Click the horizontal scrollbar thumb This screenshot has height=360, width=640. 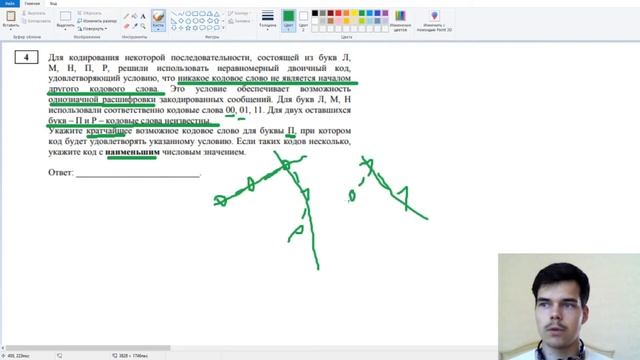[x=88, y=348]
